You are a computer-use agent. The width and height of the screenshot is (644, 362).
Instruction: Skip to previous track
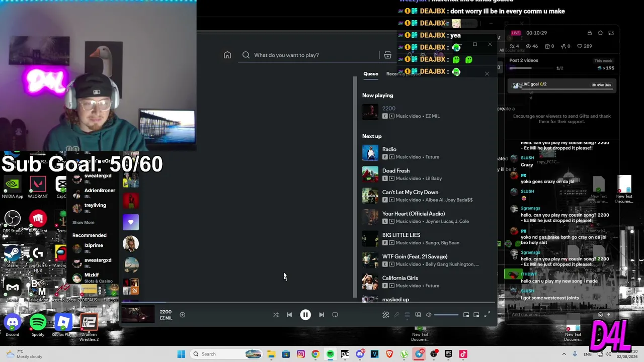point(289,315)
